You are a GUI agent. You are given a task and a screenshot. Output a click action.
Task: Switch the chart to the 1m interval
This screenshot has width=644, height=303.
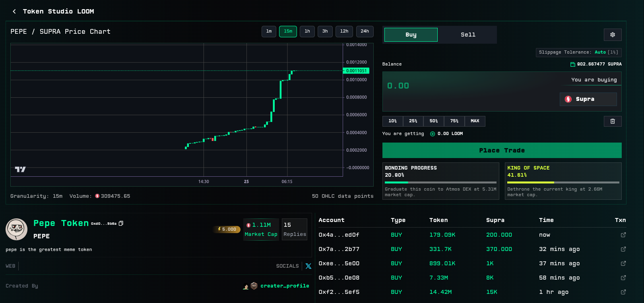(x=269, y=31)
